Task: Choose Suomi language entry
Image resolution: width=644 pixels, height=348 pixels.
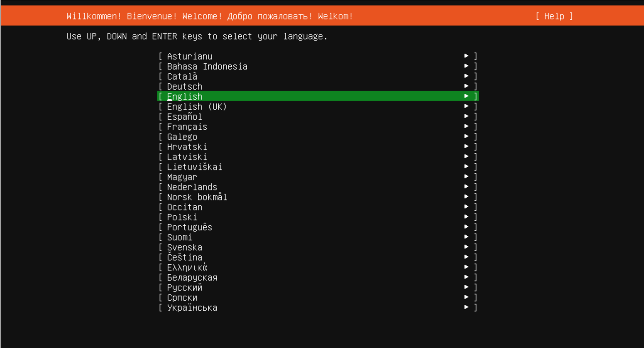Action: tap(179, 237)
